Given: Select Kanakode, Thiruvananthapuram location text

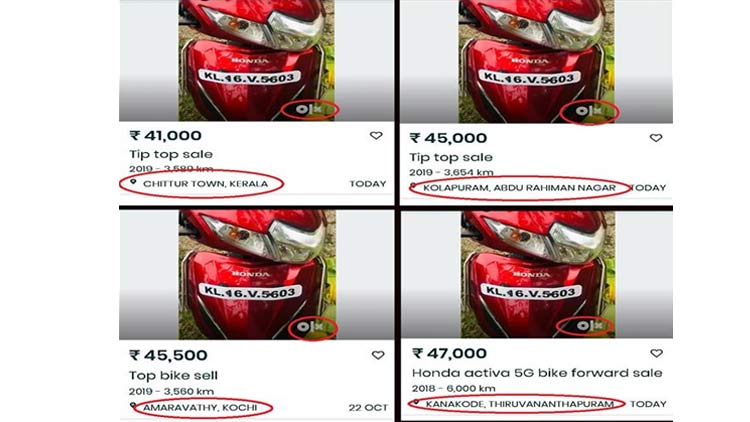Looking at the screenshot, I should [520, 404].
